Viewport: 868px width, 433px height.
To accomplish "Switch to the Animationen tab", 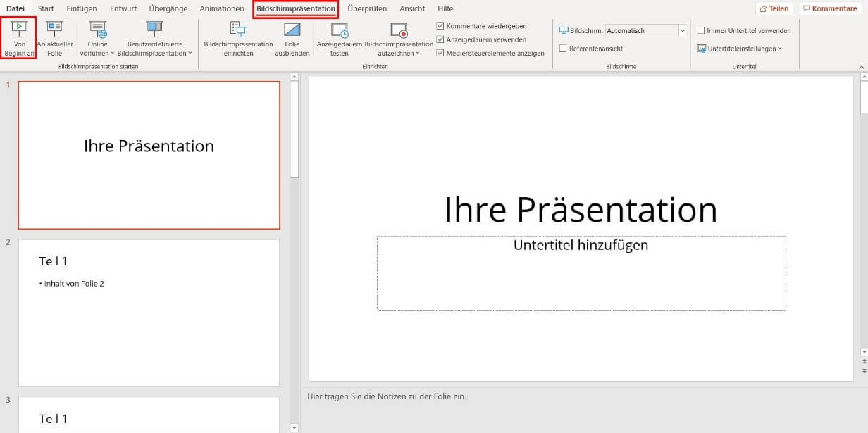I will pos(221,9).
